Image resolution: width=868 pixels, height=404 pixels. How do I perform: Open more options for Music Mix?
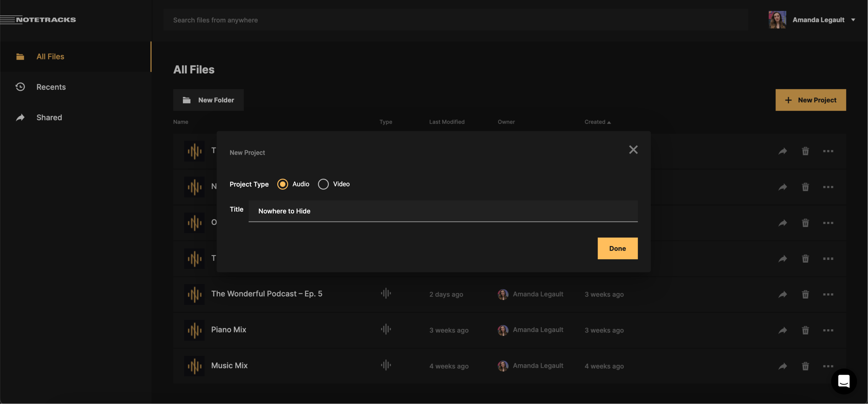coord(828,366)
